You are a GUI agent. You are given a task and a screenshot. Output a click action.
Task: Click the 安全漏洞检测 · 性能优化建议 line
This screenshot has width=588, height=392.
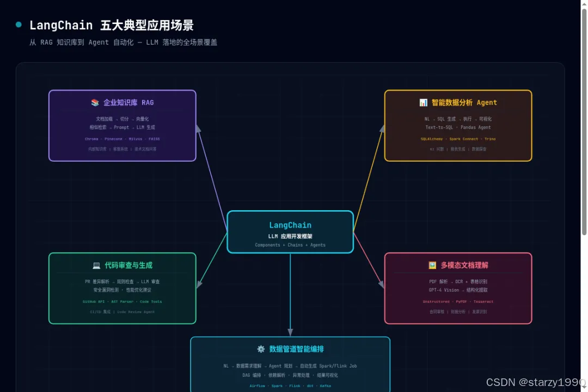pyautogui.click(x=122, y=290)
